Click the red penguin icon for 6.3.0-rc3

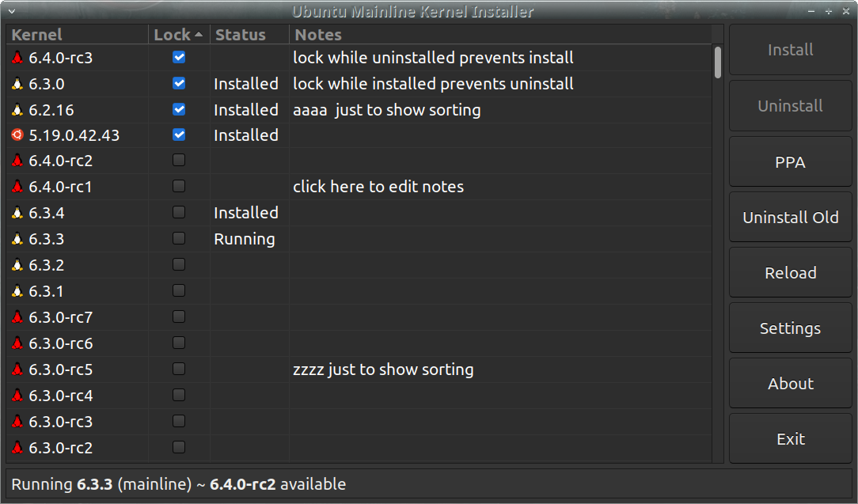point(17,422)
